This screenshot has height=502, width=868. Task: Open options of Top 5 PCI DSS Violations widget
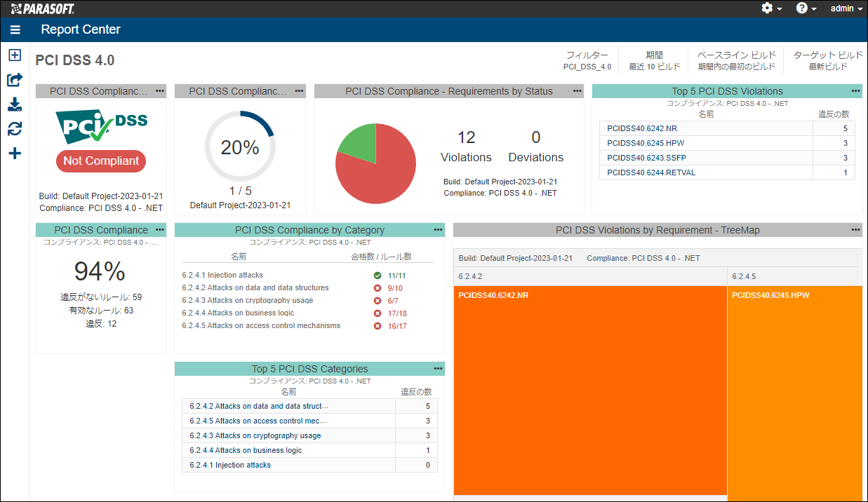coord(855,91)
